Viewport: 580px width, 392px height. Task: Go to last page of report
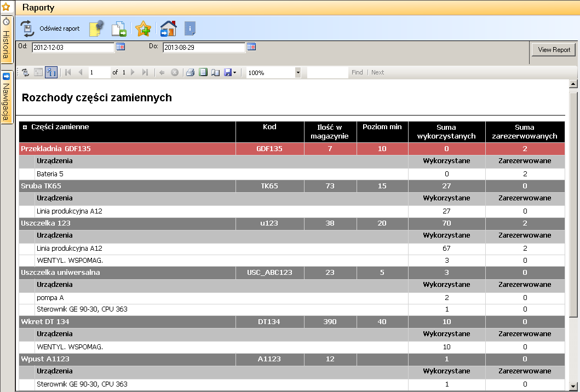coord(145,72)
